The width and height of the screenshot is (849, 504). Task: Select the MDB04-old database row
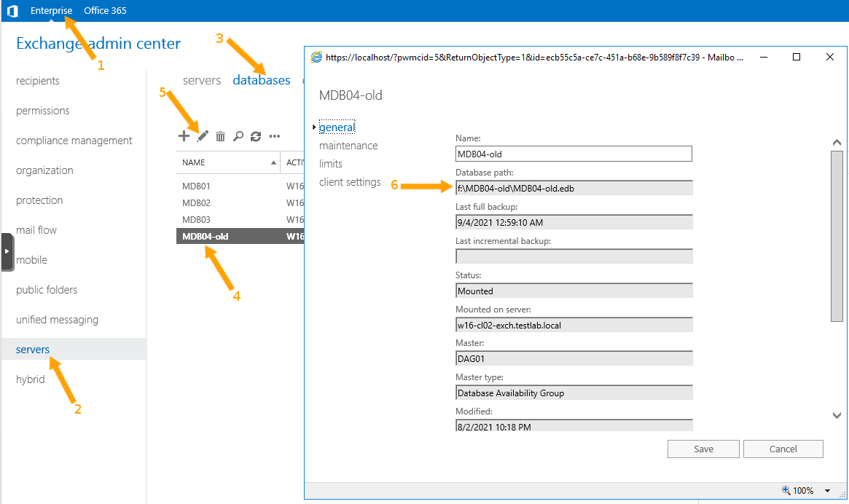[240, 236]
